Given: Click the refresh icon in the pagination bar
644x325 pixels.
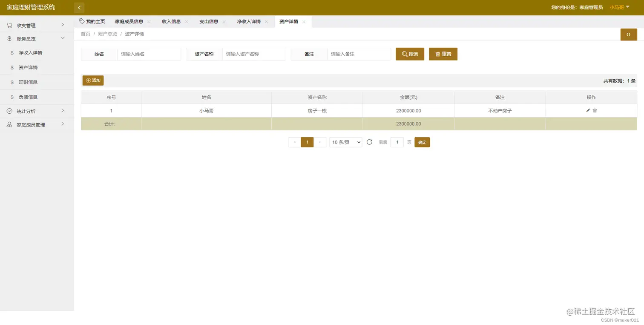Looking at the screenshot, I should (369, 142).
